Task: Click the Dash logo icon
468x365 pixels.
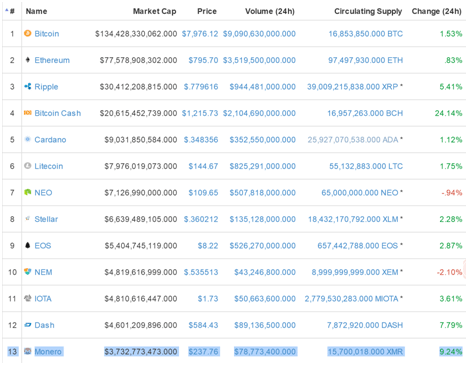Action: click(x=28, y=325)
